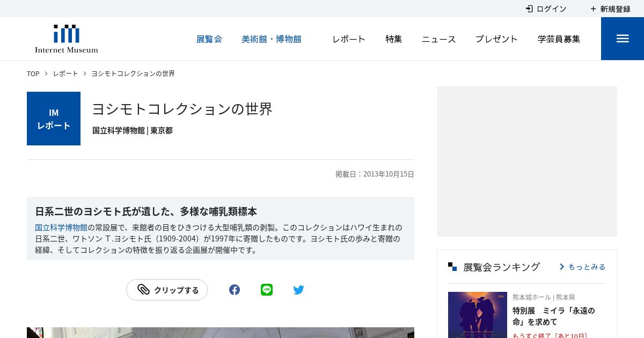Viewport: 644px width, 338px height.
Task: Click the 掲載日：2013年10月15日 date text
Action: (375, 174)
